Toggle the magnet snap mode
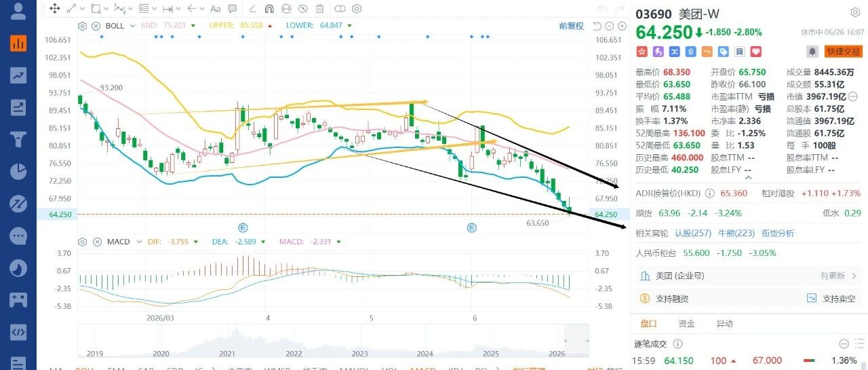This screenshot has width=868, height=370. click(269, 9)
